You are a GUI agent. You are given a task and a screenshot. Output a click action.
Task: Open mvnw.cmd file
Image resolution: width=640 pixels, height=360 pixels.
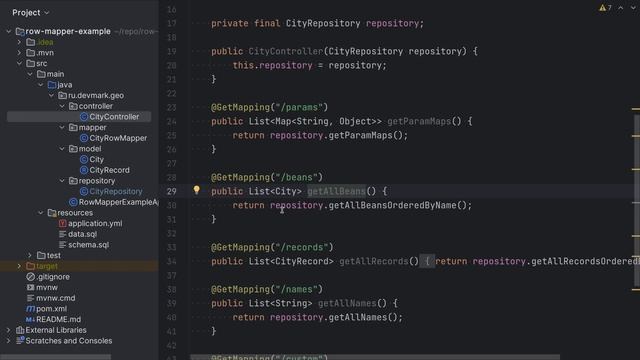(56, 298)
